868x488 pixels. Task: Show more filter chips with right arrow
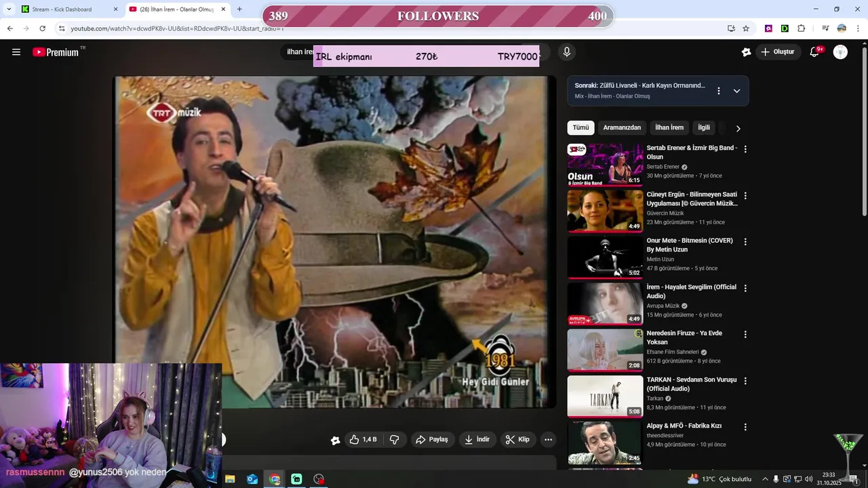[738, 128]
